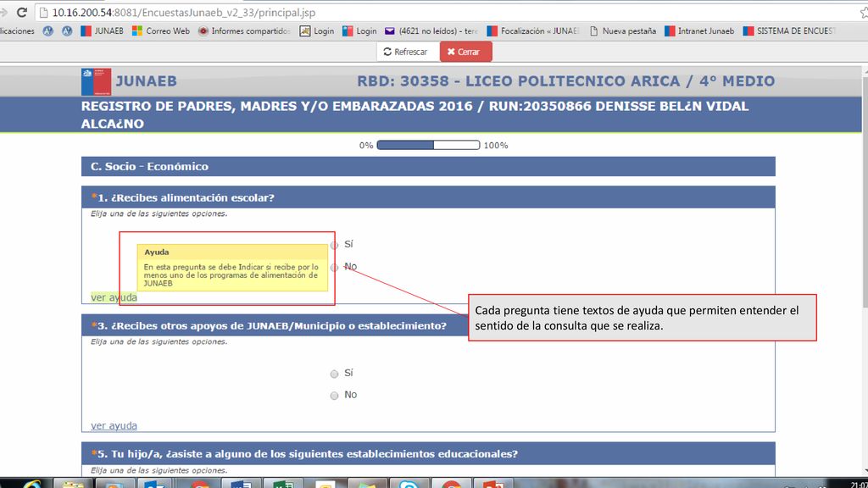
Task: Open Excel from the taskbar
Action: pos(283,484)
